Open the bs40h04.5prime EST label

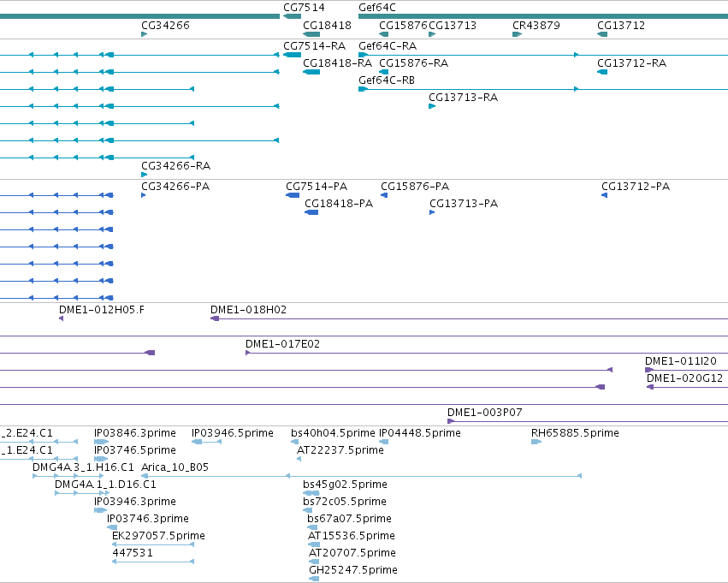coord(333,433)
